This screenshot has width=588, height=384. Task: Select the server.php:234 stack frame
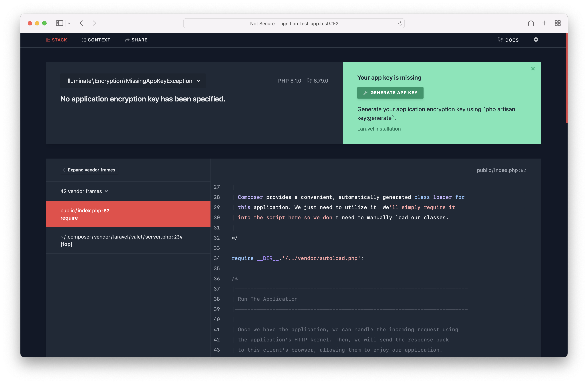pos(128,240)
